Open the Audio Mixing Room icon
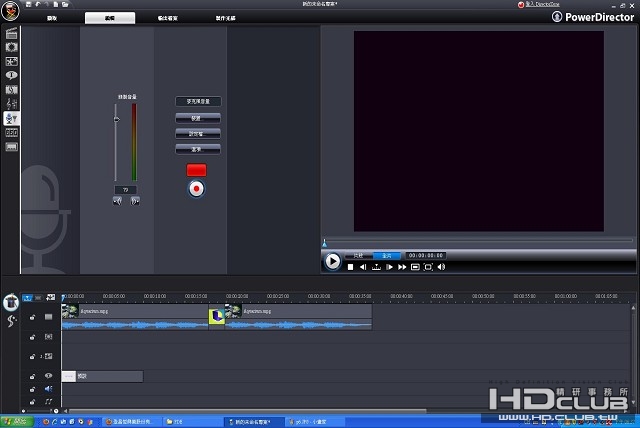The image size is (640, 428). pos(11,104)
